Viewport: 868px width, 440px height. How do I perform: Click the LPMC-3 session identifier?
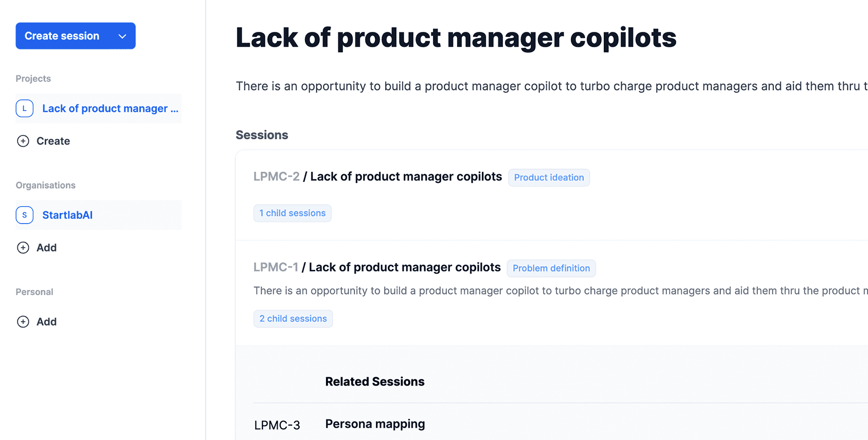tap(277, 425)
